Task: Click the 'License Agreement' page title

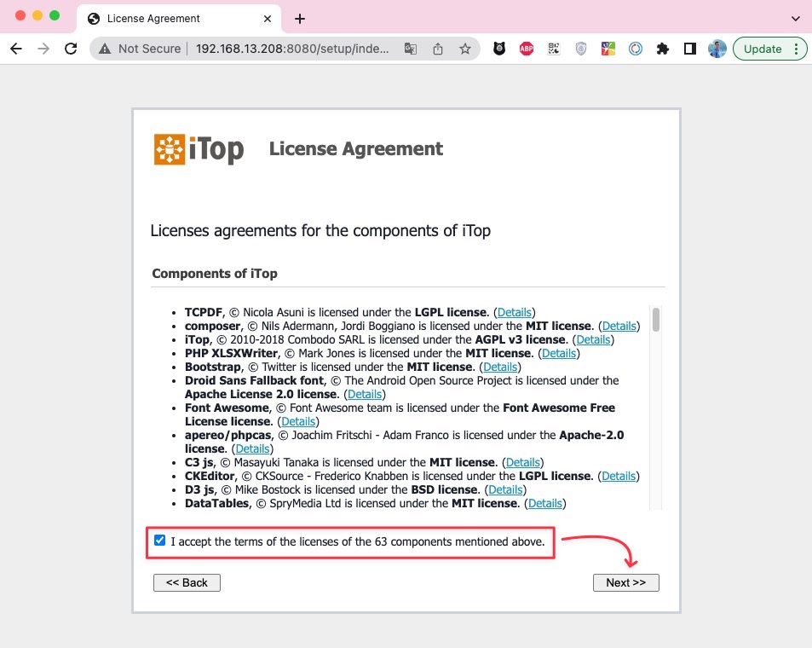Action: pos(356,148)
